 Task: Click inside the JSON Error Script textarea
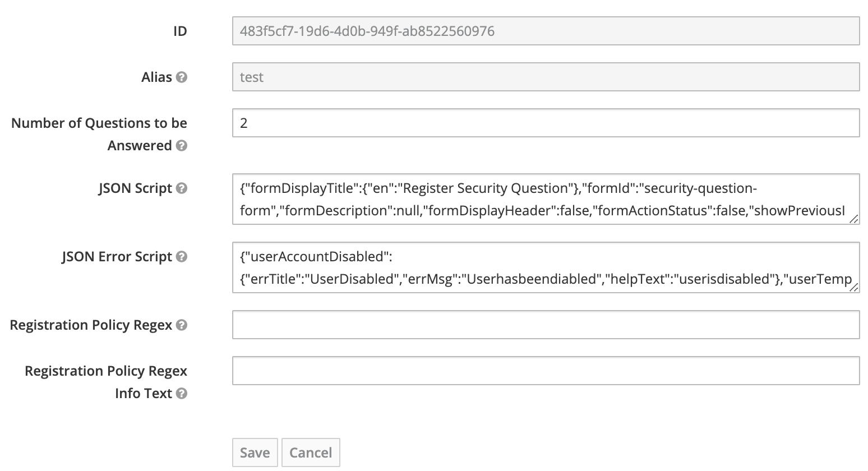pyautogui.click(x=546, y=267)
